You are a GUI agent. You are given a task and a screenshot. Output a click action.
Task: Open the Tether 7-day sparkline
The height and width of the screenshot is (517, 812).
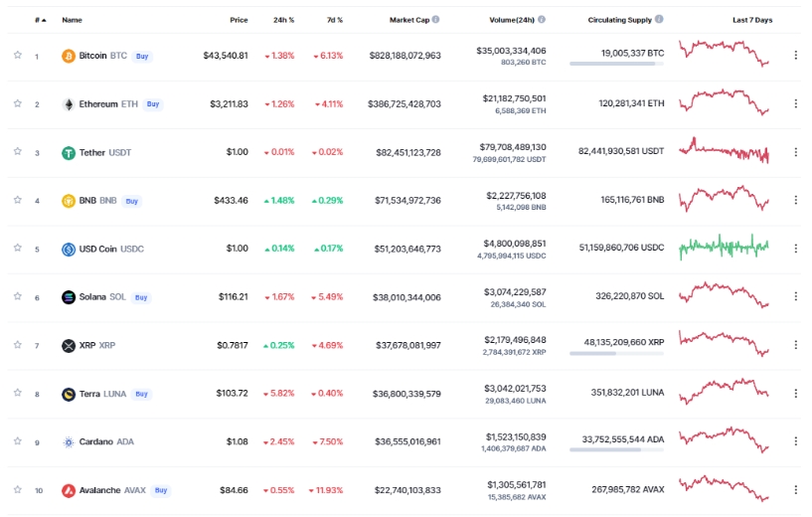pos(724,150)
